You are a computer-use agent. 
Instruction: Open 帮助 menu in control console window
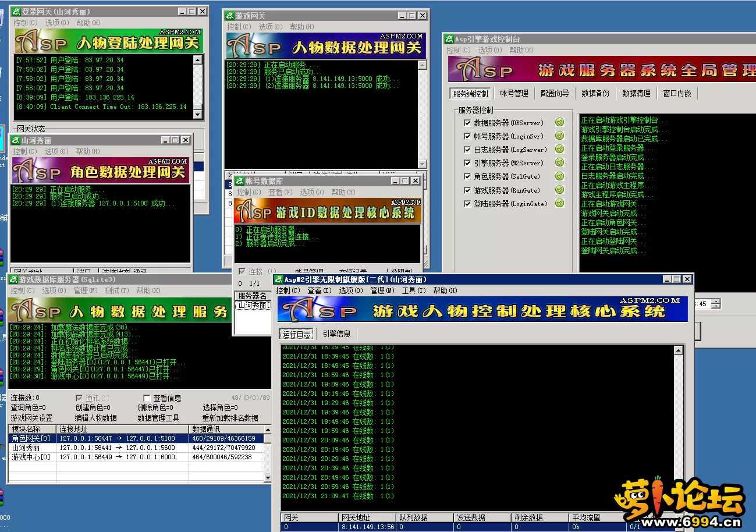point(521,50)
